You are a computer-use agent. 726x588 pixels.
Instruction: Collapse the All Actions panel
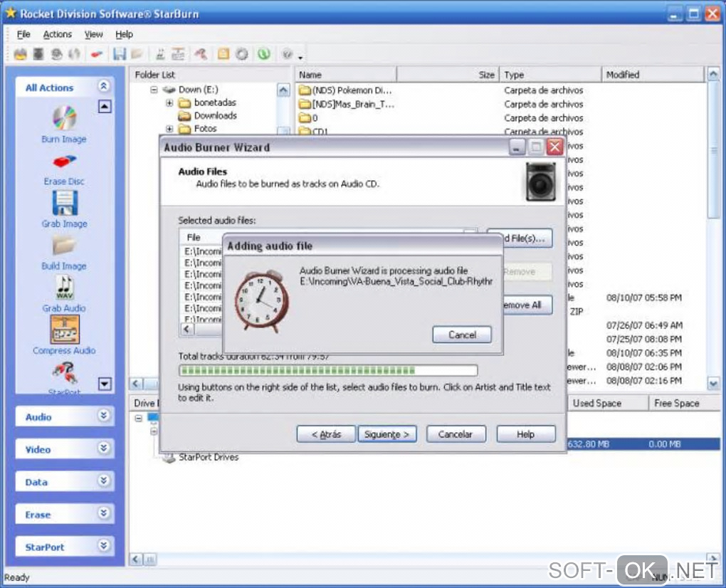tap(104, 86)
